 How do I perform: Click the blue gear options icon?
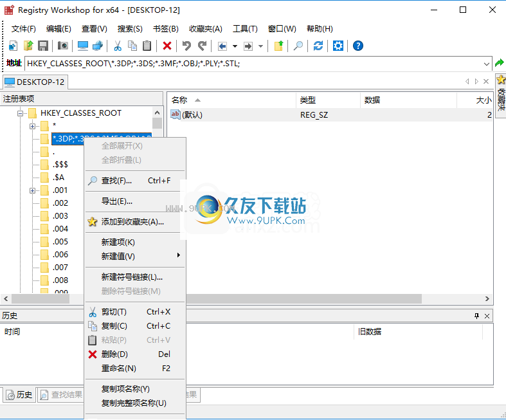pos(338,46)
